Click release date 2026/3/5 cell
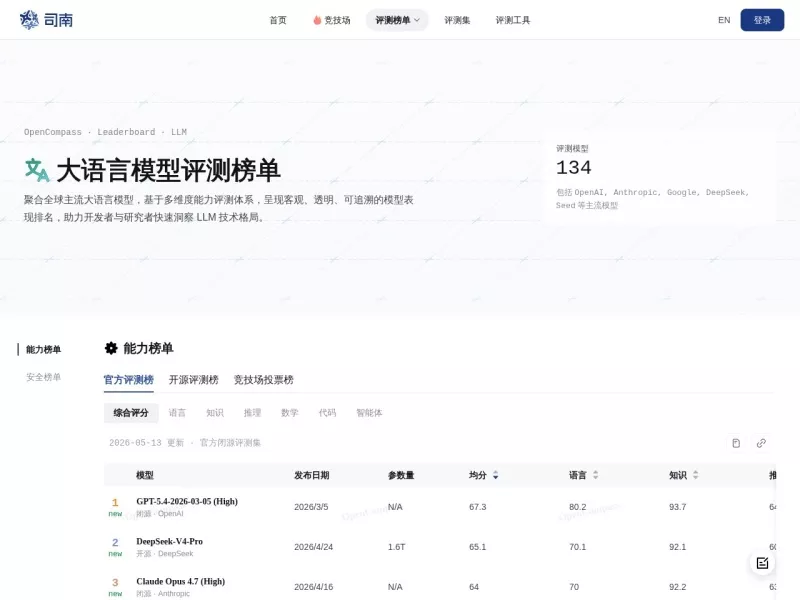This screenshot has height=600, width=800. pyautogui.click(x=311, y=507)
